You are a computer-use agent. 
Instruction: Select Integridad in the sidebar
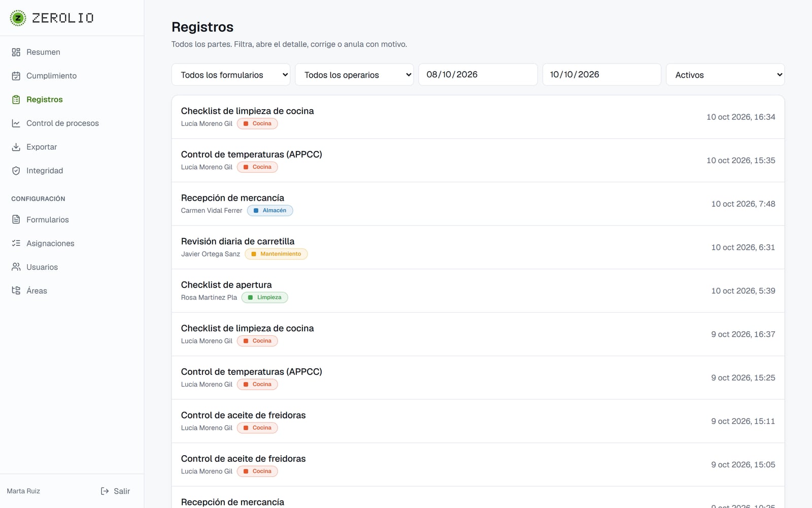[x=72, y=171]
